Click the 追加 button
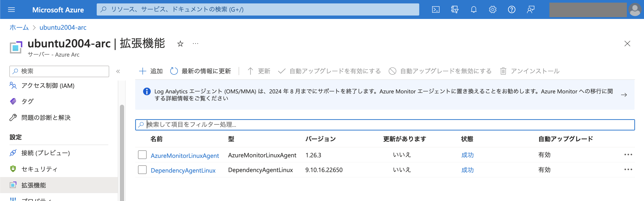The image size is (644, 201). coord(151,71)
